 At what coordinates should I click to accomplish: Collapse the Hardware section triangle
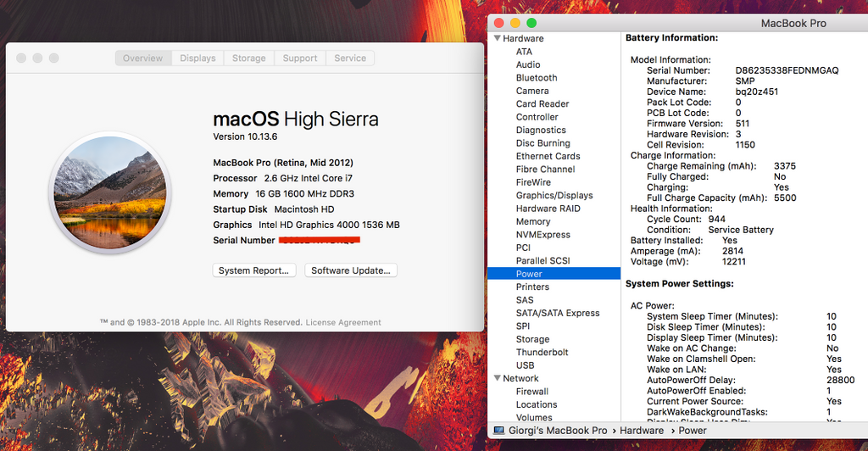pos(497,38)
